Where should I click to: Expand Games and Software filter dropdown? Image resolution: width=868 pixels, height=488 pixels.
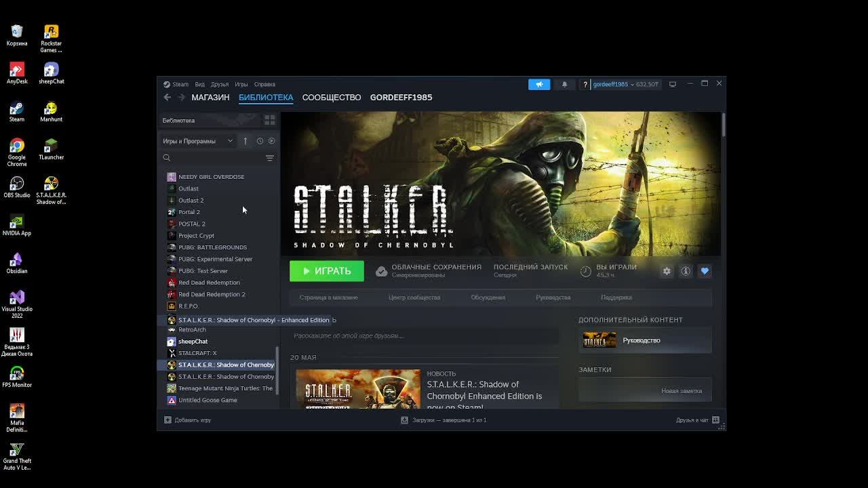pos(197,141)
